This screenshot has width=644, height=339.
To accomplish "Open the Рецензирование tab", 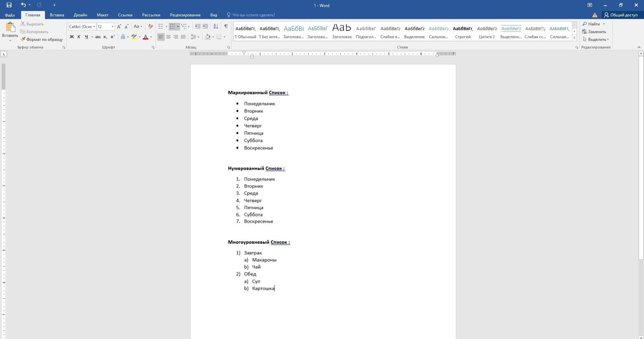I will click(185, 15).
